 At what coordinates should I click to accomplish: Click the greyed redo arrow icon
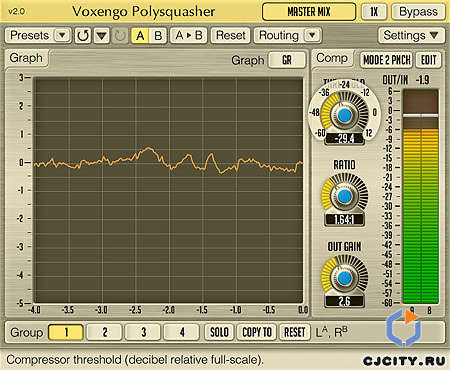[120, 35]
